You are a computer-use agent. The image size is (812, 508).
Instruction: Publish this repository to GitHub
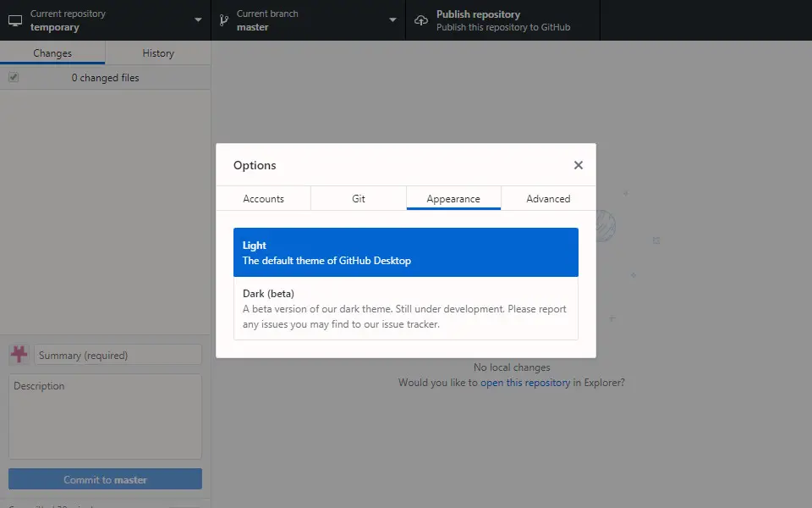[502, 20]
